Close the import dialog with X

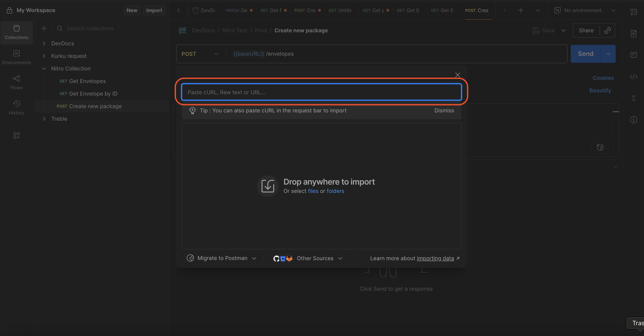pyautogui.click(x=457, y=75)
